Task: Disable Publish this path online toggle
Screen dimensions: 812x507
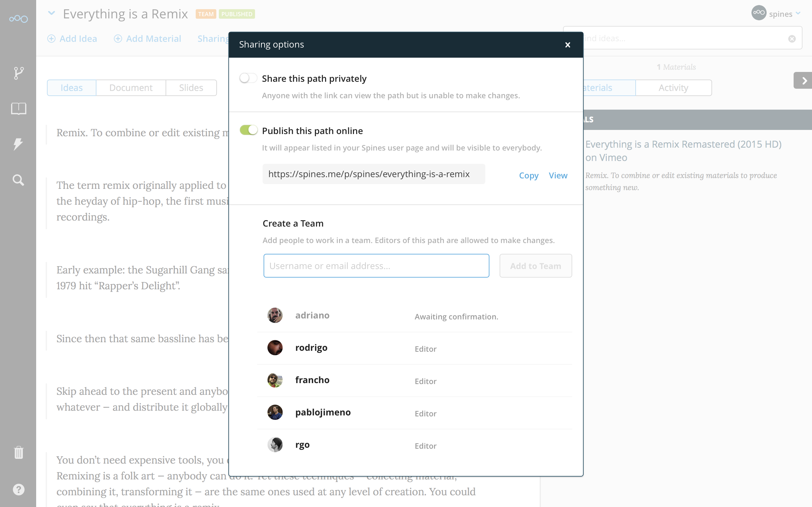Action: click(248, 130)
